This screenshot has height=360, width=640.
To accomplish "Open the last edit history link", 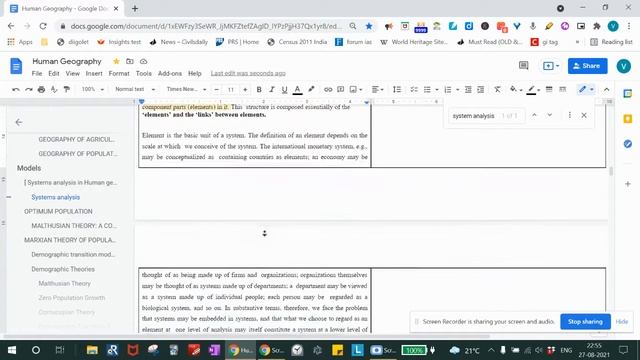I will coord(248,73).
